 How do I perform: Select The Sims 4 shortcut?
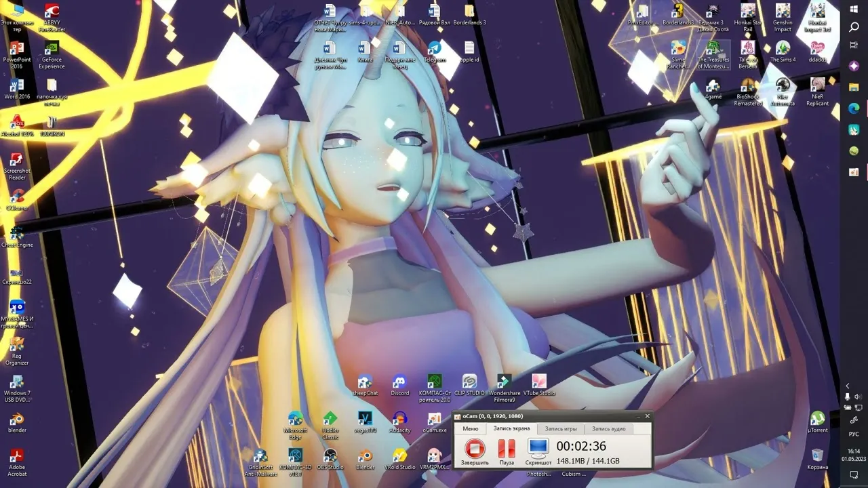pos(783,52)
